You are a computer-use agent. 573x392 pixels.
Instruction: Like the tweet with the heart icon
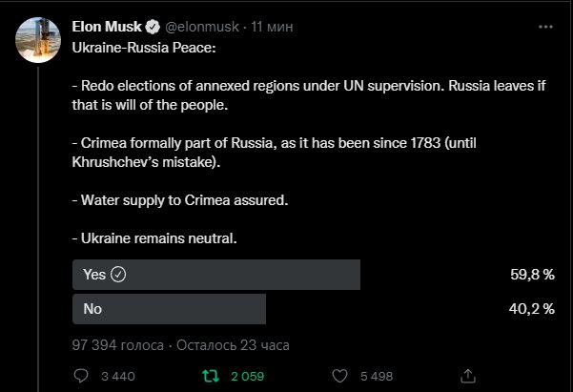pyautogui.click(x=339, y=376)
